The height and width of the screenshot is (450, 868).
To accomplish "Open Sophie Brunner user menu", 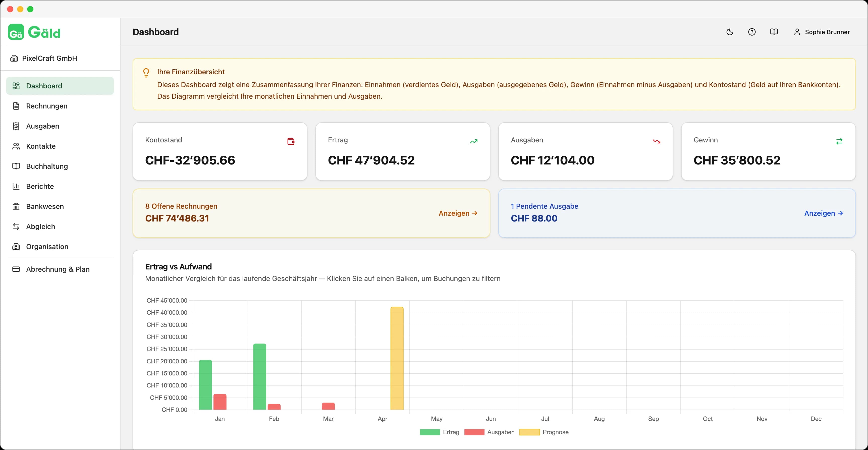I will [x=822, y=32].
